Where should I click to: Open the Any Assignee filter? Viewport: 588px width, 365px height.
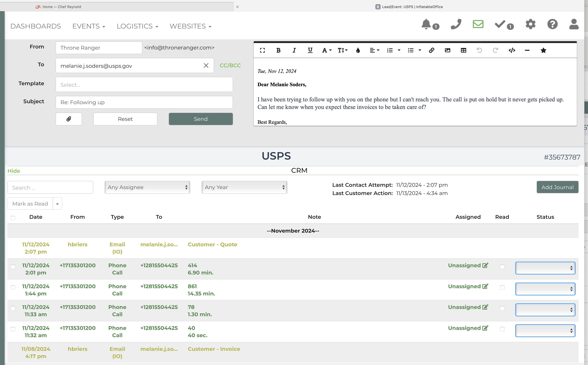[147, 187]
